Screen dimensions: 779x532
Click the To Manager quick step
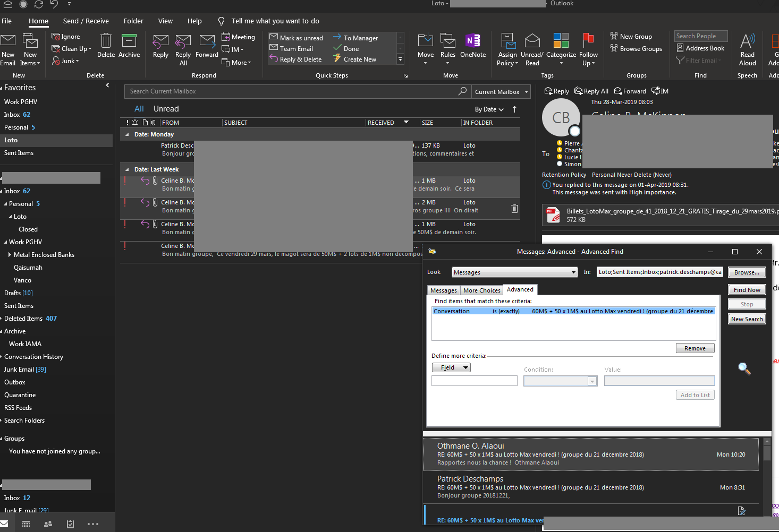point(355,38)
